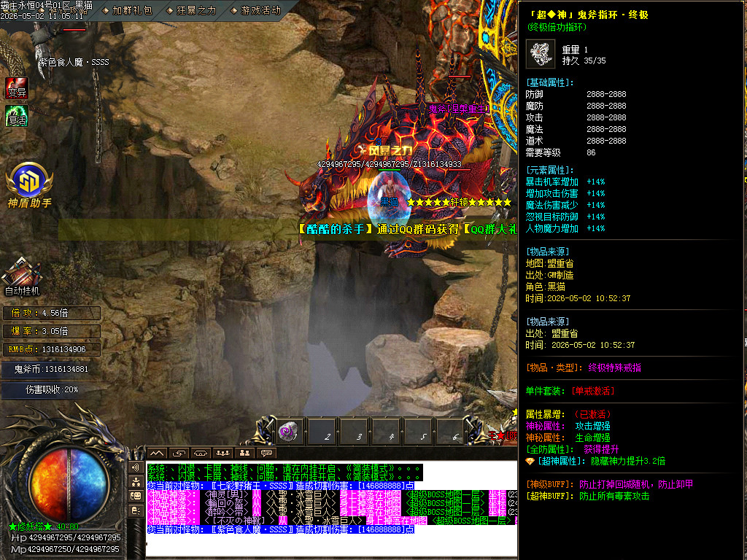Click the 神级BUFF description line
This screenshot has width=747, height=560.
click(x=609, y=484)
